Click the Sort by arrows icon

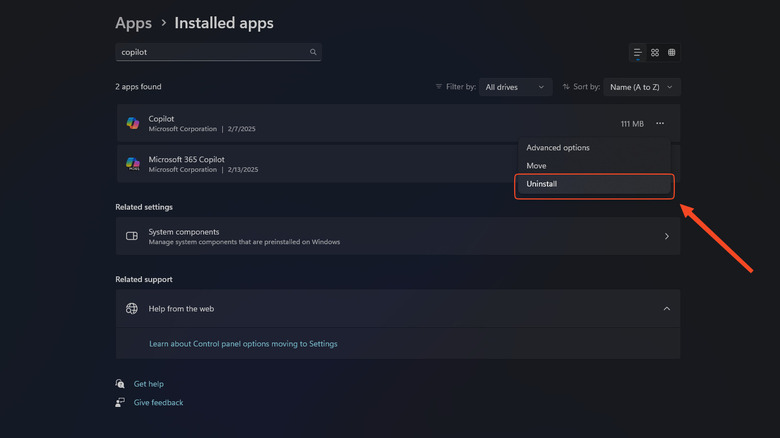click(566, 87)
